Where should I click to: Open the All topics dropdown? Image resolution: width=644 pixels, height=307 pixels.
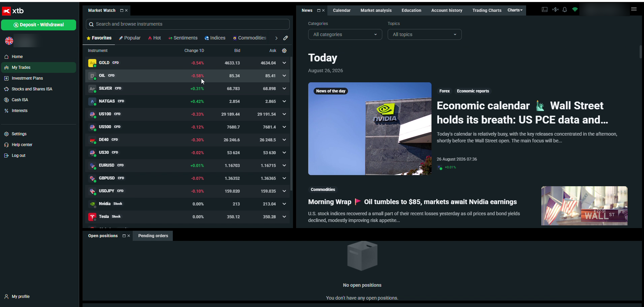[x=424, y=34]
